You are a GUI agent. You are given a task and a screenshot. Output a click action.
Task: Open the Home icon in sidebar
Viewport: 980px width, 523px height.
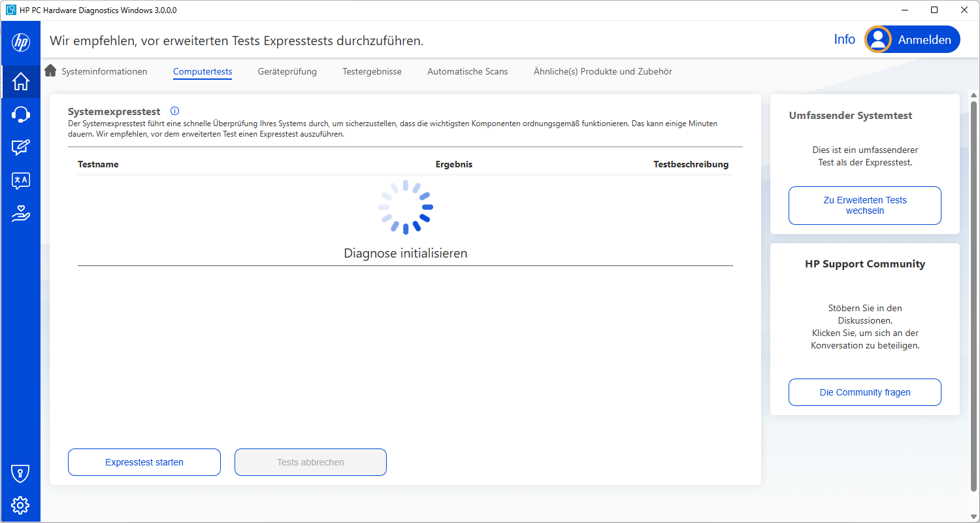(x=20, y=82)
